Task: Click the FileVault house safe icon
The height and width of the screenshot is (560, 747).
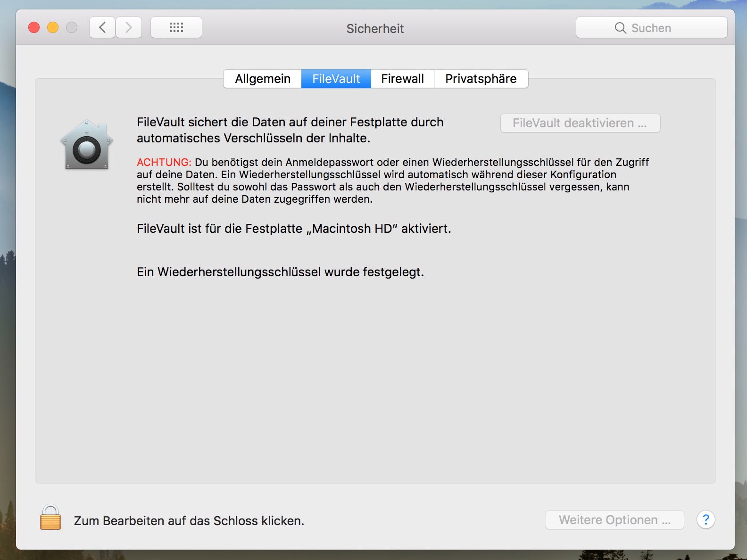Action: click(x=87, y=144)
